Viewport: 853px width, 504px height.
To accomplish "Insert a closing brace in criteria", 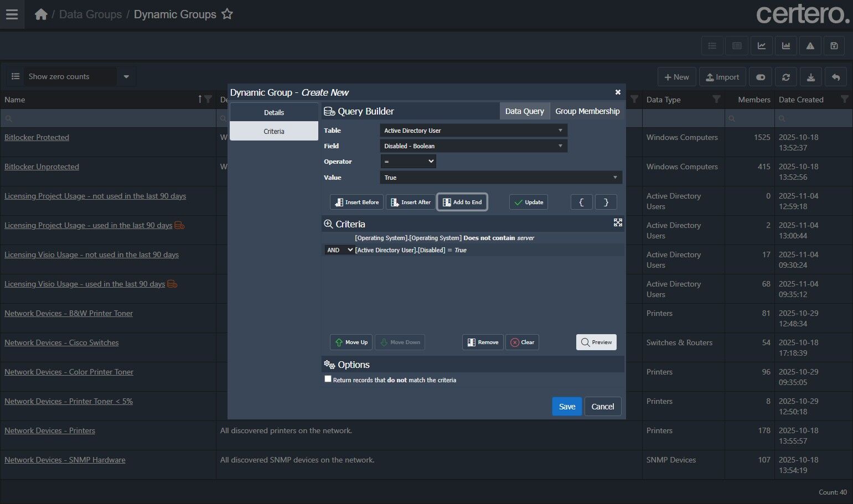I will pyautogui.click(x=606, y=202).
